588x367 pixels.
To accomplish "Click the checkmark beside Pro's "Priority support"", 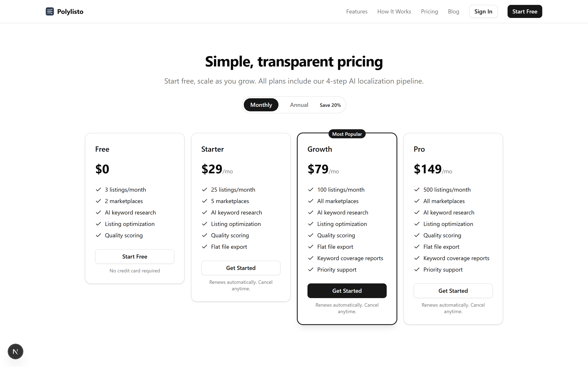I will tap(417, 269).
